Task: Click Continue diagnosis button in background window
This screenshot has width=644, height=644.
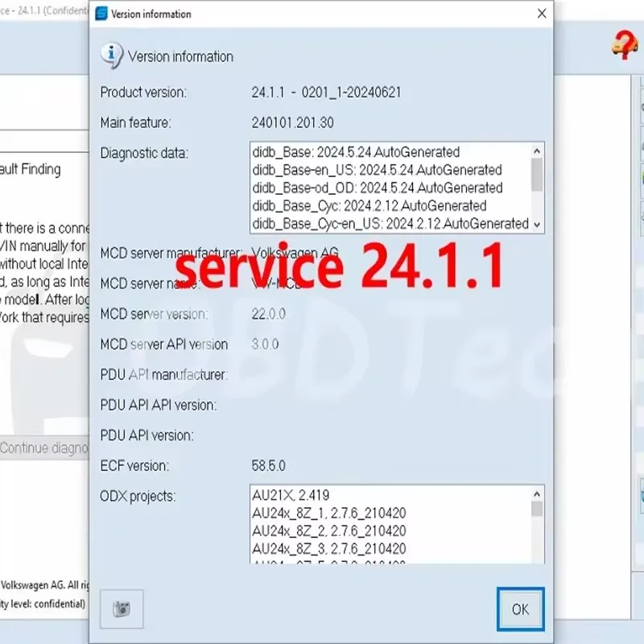Action: click(44, 448)
